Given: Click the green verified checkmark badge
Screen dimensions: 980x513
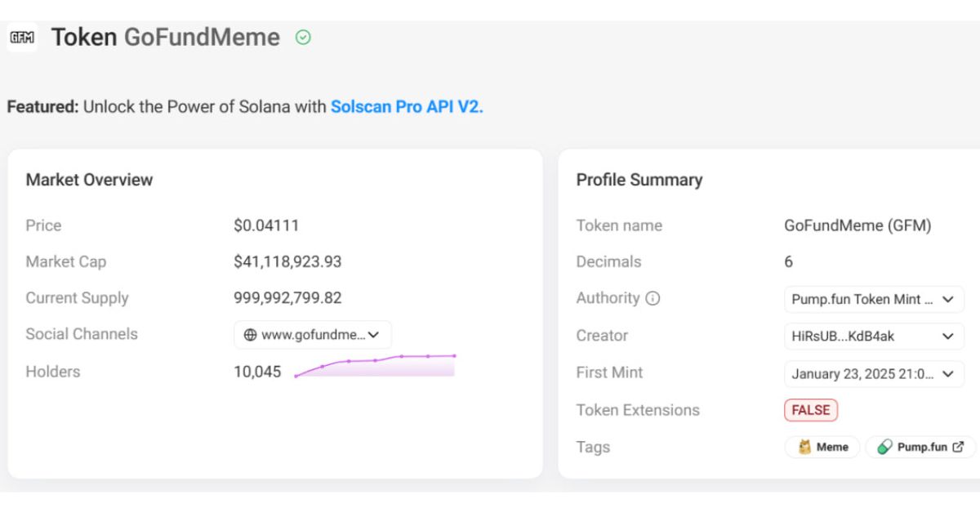Looking at the screenshot, I should point(303,38).
